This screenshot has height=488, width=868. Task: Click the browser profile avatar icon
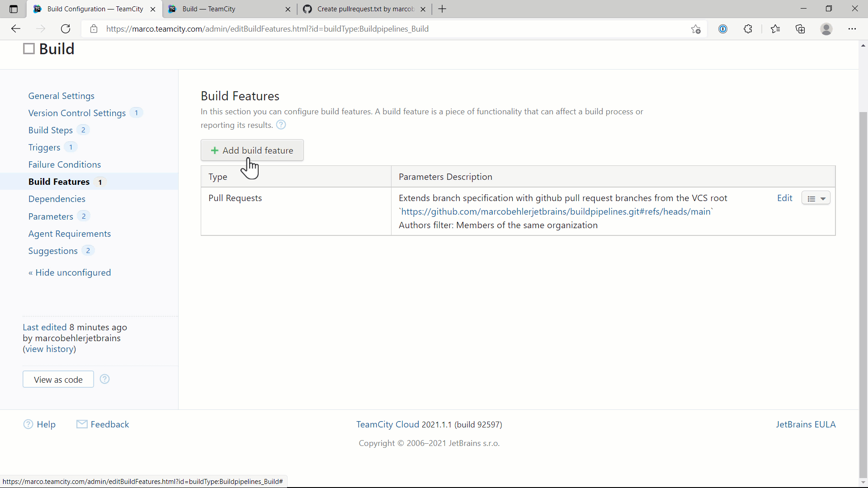(826, 28)
